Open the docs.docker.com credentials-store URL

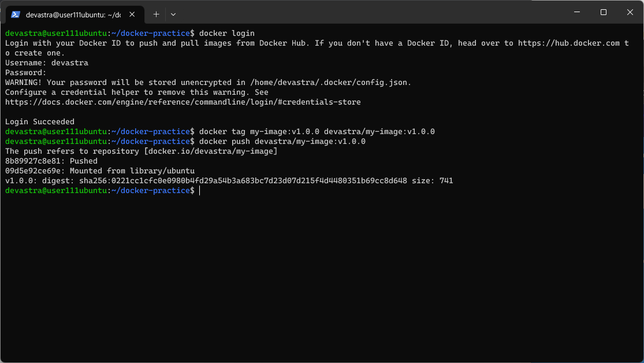[x=183, y=102]
